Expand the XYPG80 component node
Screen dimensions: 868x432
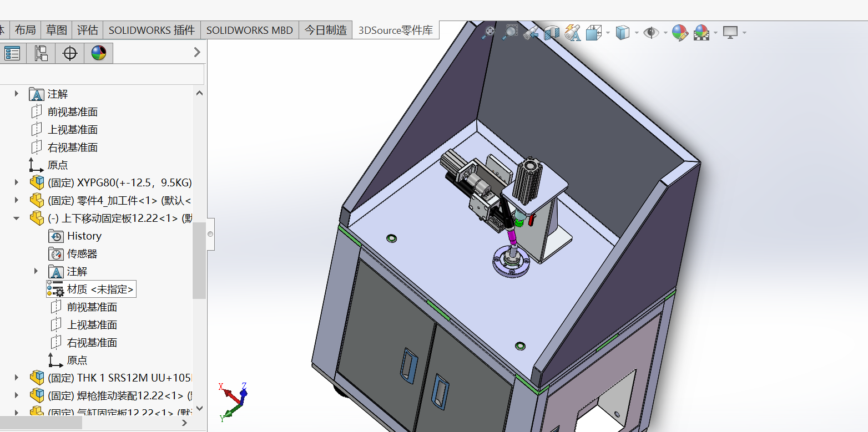16,182
